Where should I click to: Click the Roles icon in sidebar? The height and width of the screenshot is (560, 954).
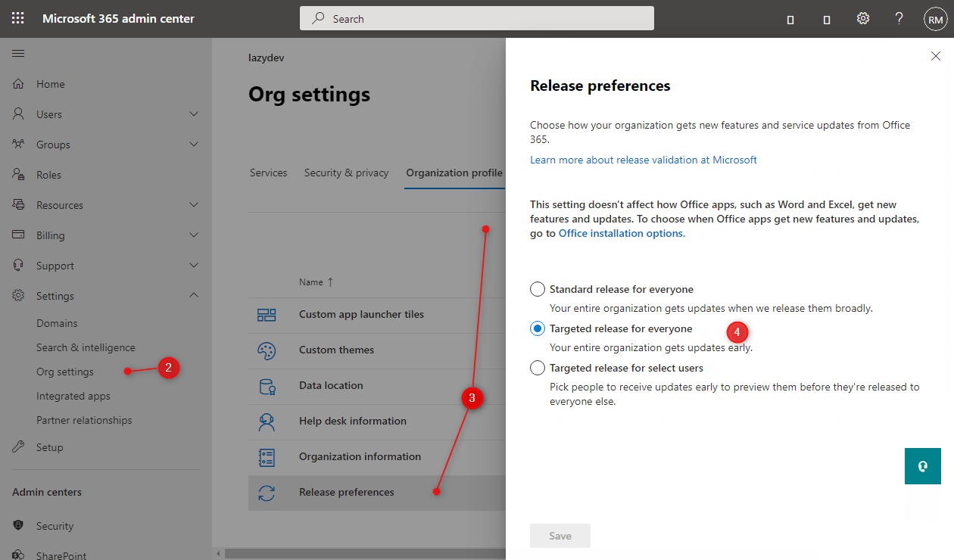point(18,175)
